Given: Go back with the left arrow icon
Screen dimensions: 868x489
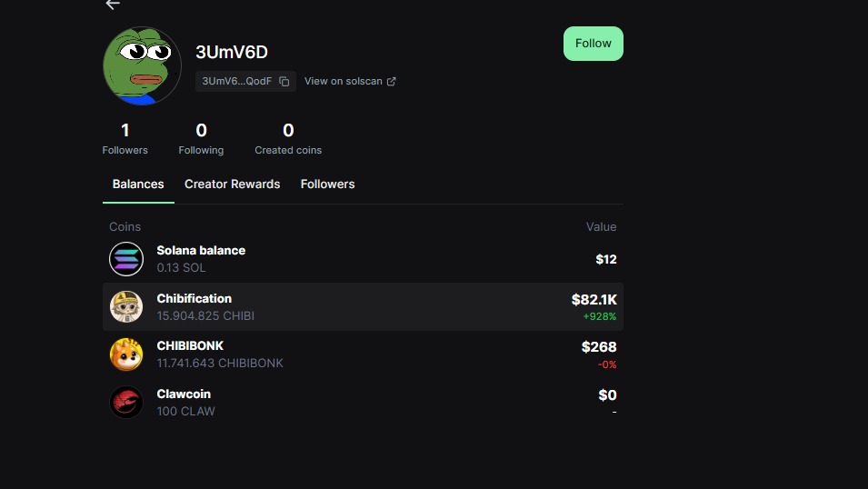Looking at the screenshot, I should click(113, 5).
